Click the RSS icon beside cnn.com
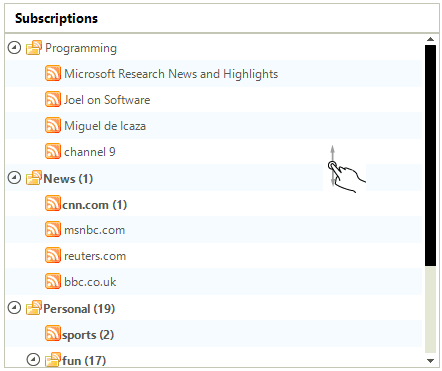442x371 pixels. (53, 203)
